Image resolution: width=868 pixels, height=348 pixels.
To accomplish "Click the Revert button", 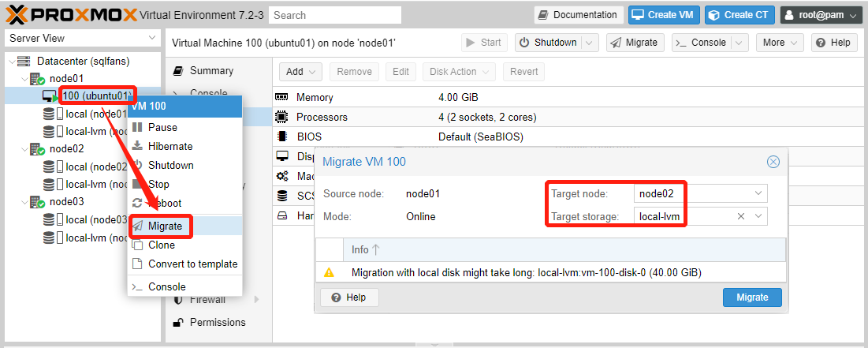I will 523,72.
